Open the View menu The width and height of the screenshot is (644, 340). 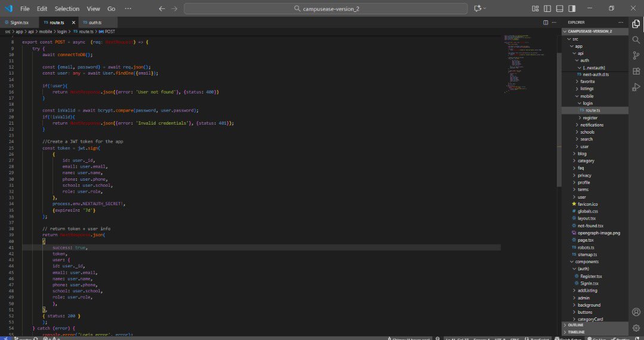93,8
